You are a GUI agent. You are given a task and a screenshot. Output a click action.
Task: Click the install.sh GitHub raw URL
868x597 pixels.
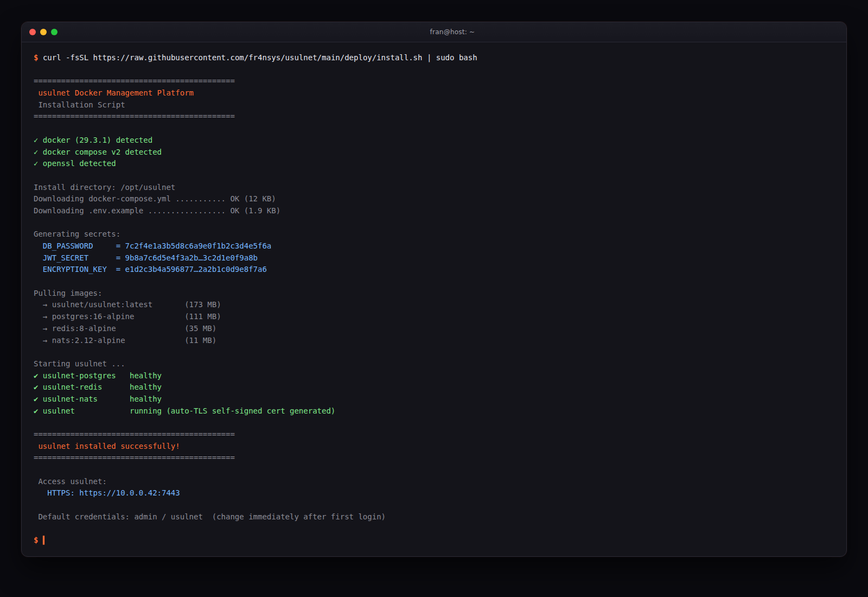pyautogui.click(x=258, y=58)
